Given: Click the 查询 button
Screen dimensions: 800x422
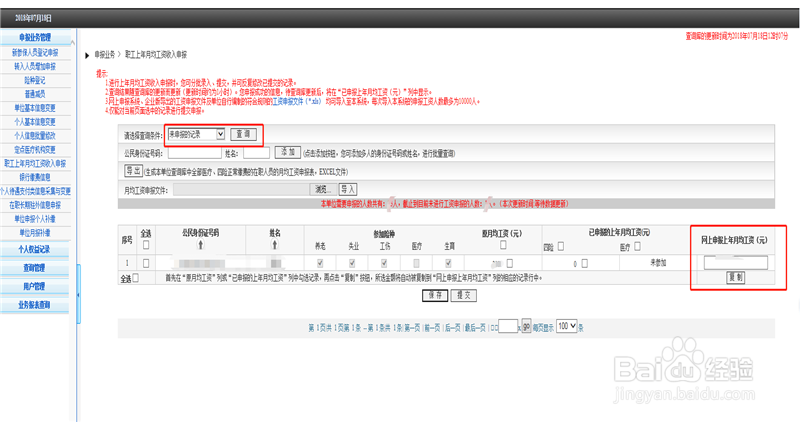Looking at the screenshot, I should [x=243, y=134].
